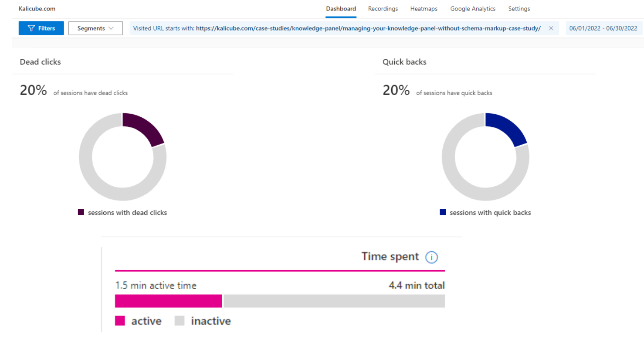Click the gray inactive legend swatch
The height and width of the screenshot is (340, 644).
pos(180,321)
